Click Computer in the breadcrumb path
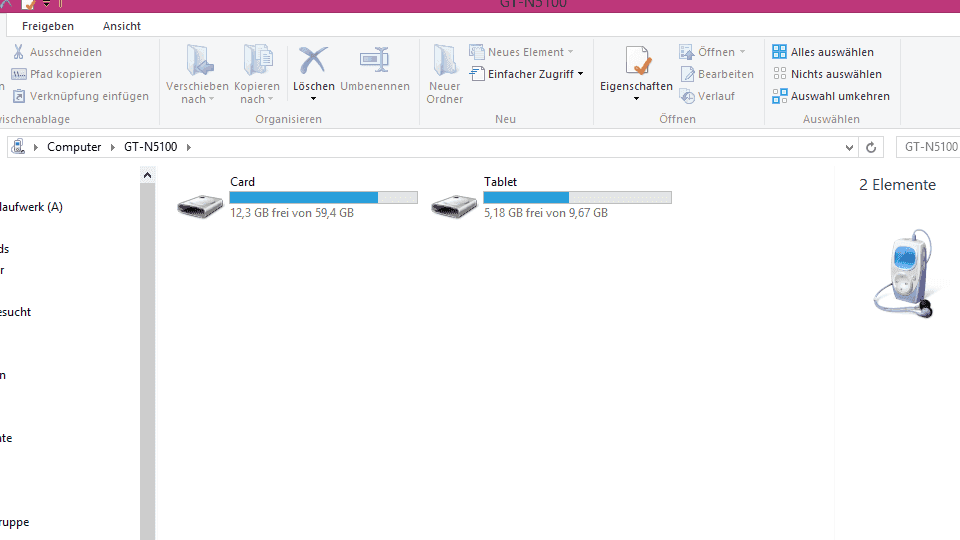The image size is (960, 540). (x=74, y=147)
